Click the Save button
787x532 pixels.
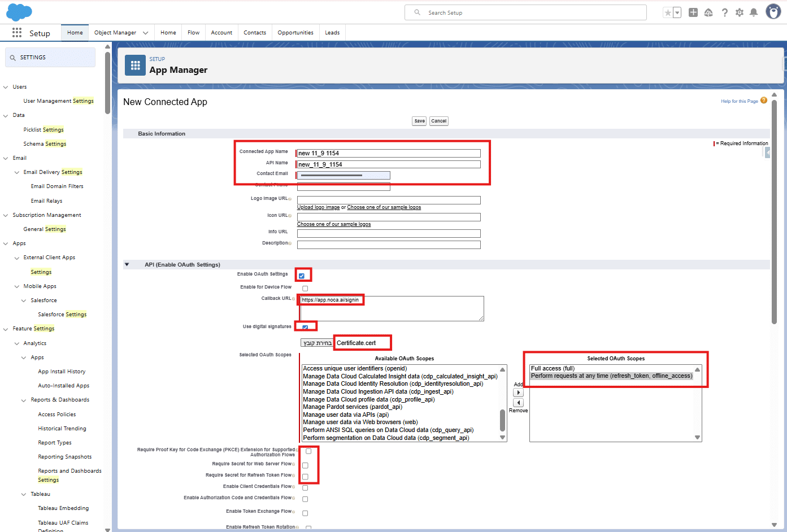[x=419, y=121]
